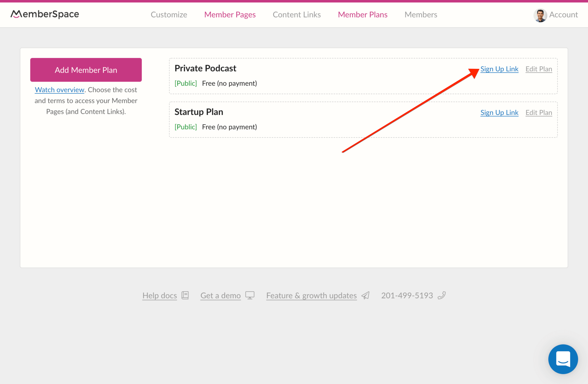This screenshot has height=384, width=588.
Task: Switch to Members tab
Action: (421, 15)
